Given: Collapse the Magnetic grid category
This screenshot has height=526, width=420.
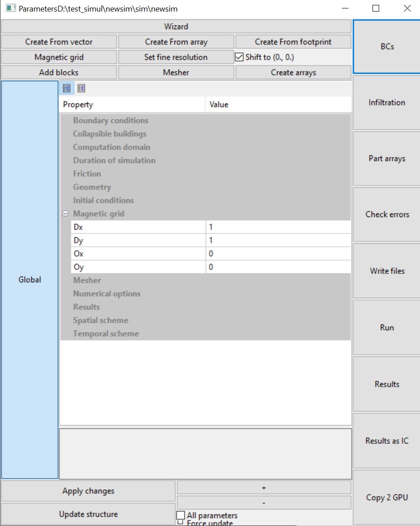Looking at the screenshot, I should tap(65, 214).
